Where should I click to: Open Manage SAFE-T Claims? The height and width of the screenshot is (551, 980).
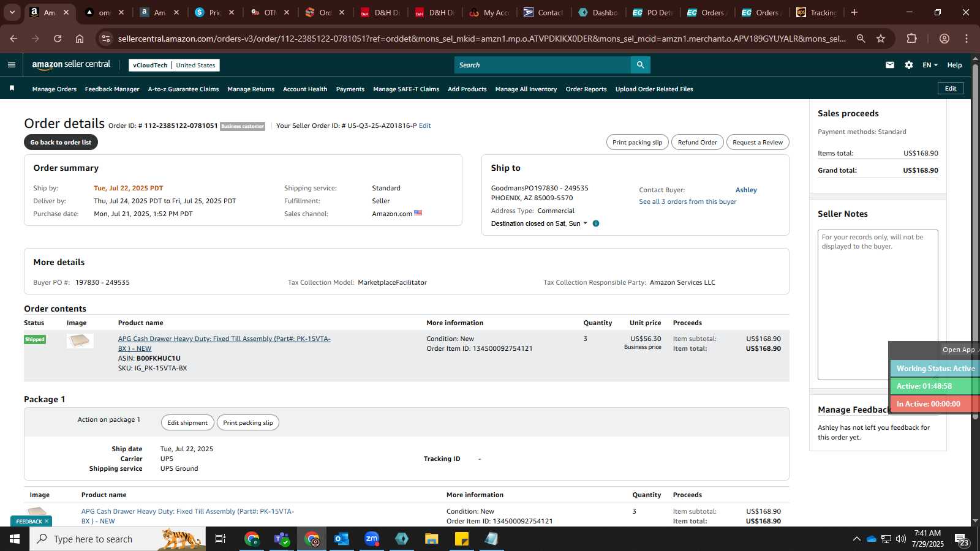pyautogui.click(x=406, y=89)
